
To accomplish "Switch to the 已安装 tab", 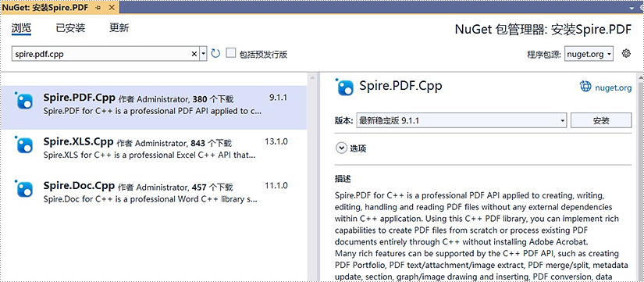I will tap(70, 28).
